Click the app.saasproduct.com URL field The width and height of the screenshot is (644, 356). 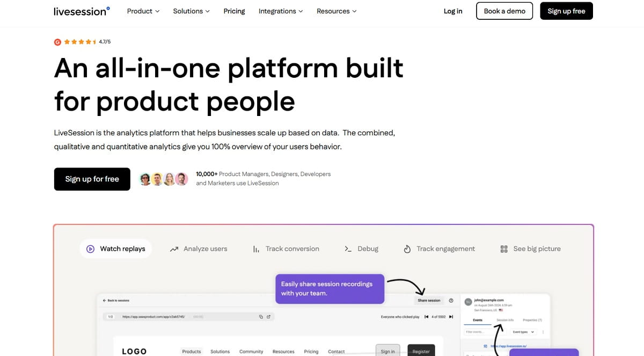coord(188,317)
